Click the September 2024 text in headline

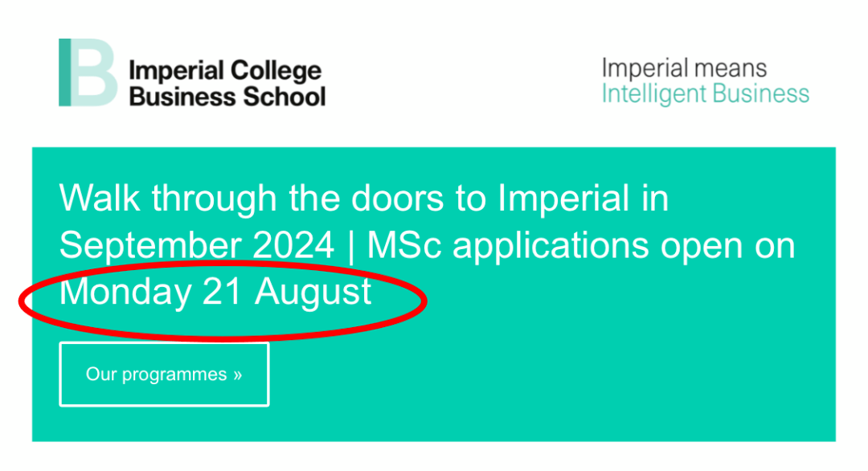[x=197, y=245]
